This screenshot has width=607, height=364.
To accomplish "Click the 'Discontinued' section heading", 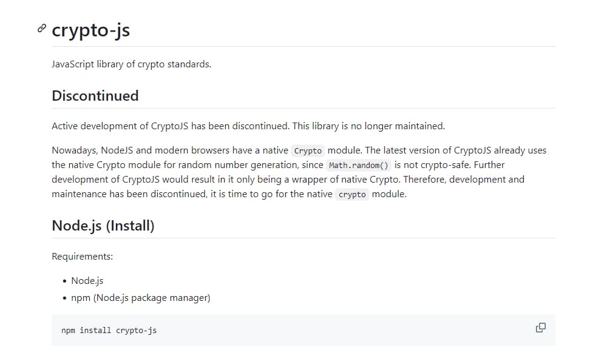I will tap(95, 96).
